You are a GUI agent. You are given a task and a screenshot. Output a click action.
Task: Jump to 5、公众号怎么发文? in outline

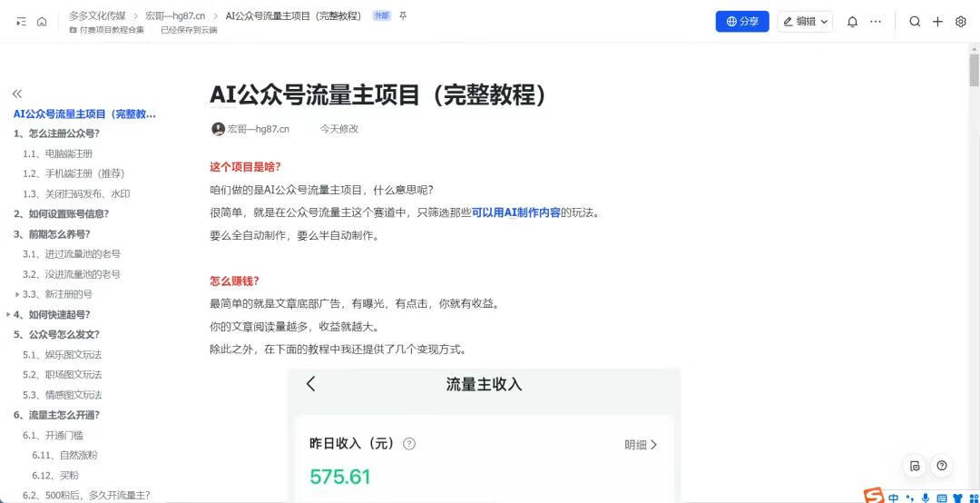click(57, 334)
